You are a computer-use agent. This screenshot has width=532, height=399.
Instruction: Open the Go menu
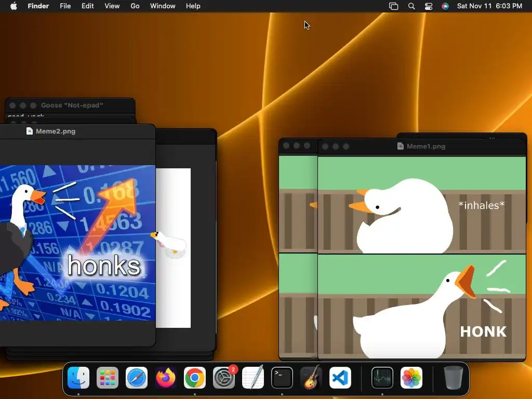pyautogui.click(x=135, y=6)
